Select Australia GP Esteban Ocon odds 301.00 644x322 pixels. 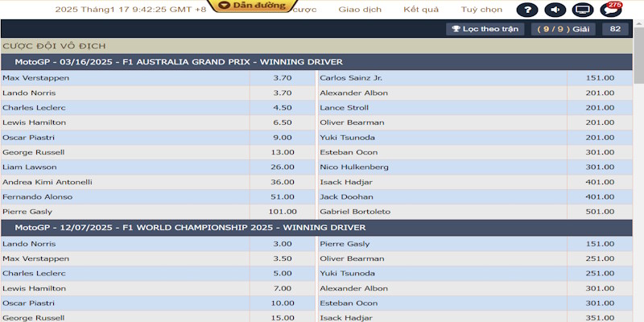[600, 152]
